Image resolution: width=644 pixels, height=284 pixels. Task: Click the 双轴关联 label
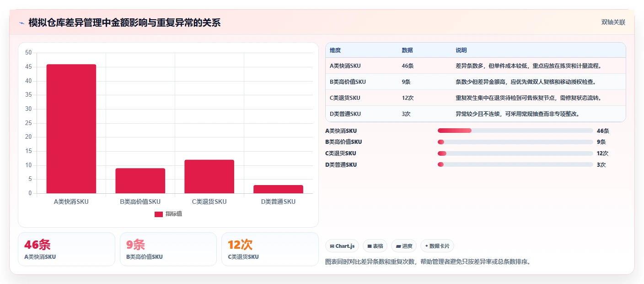pos(613,22)
